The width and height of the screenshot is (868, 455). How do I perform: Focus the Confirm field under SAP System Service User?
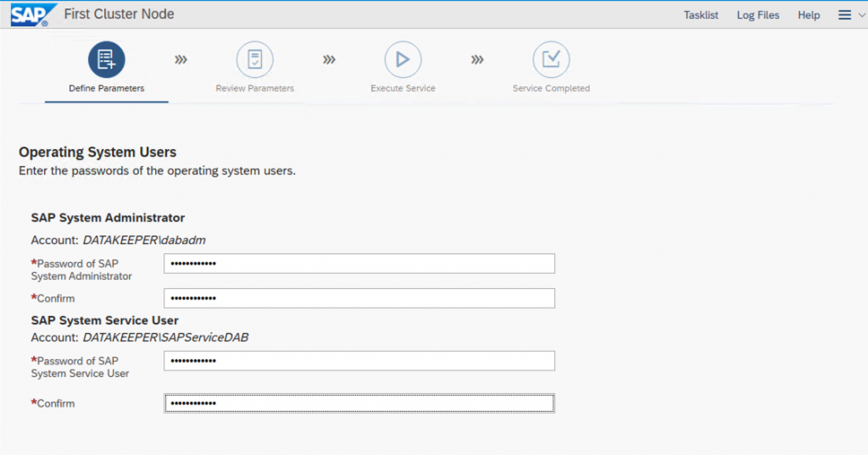(x=359, y=403)
